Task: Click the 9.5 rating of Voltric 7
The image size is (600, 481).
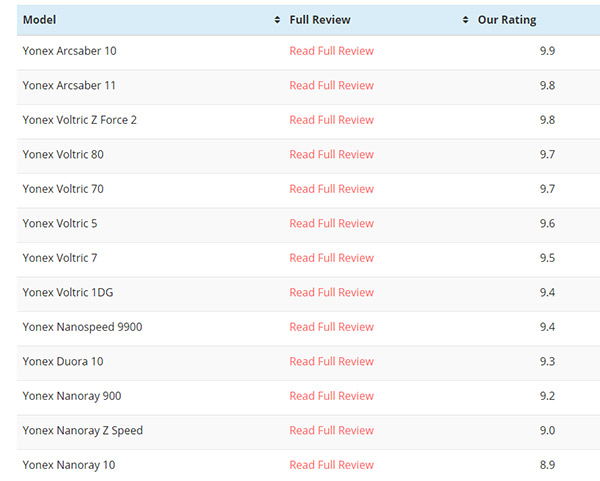Action: (547, 258)
